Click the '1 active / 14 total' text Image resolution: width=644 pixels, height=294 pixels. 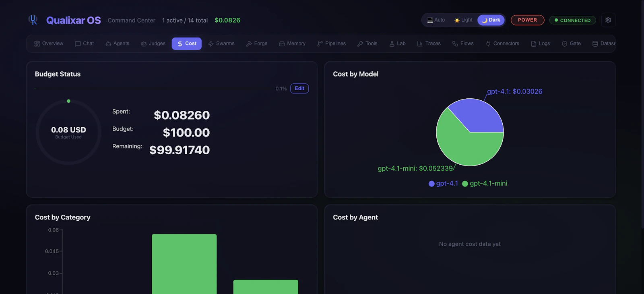coord(185,20)
